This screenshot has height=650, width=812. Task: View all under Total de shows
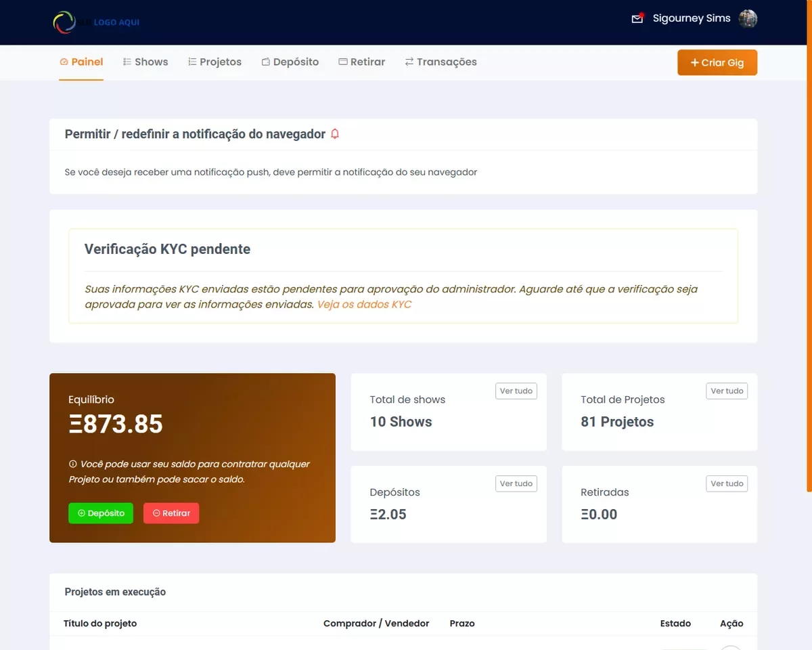[x=516, y=391]
